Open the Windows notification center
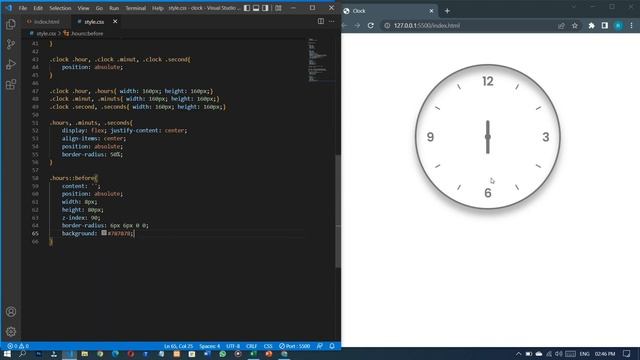This screenshot has width=640, height=360. point(627,354)
